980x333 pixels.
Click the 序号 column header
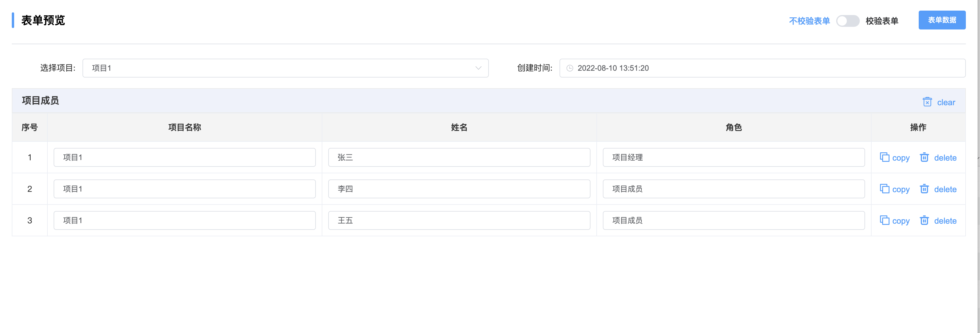30,127
